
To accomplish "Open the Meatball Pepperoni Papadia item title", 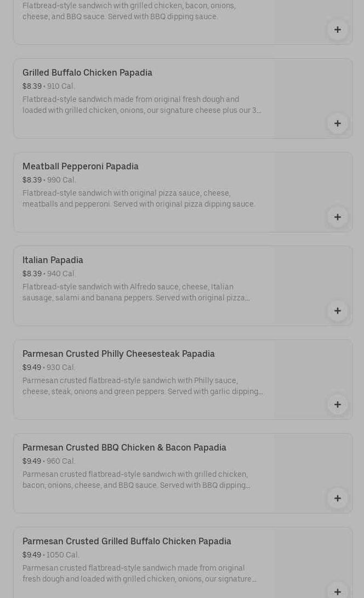I will pyautogui.click(x=81, y=166).
